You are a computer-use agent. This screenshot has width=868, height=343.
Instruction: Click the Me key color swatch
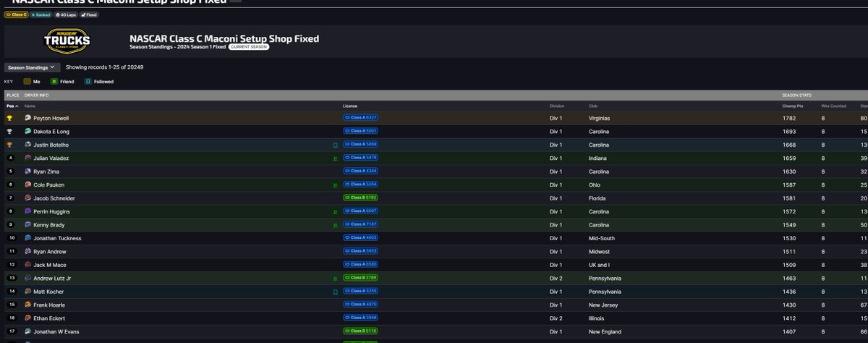click(27, 82)
